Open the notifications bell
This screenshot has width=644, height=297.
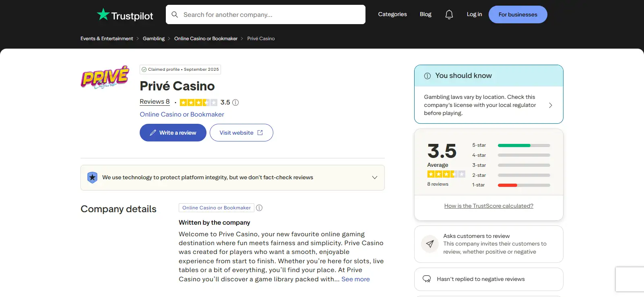(449, 14)
